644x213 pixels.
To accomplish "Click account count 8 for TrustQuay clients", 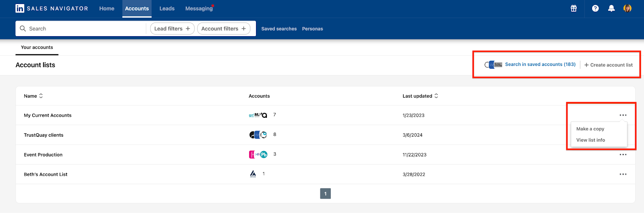I will (x=275, y=134).
